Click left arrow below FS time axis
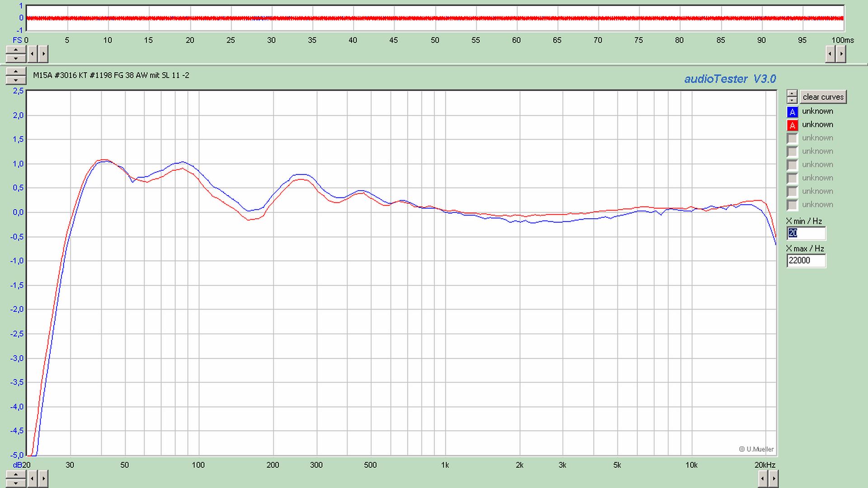The image size is (868, 488). pyautogui.click(x=32, y=54)
